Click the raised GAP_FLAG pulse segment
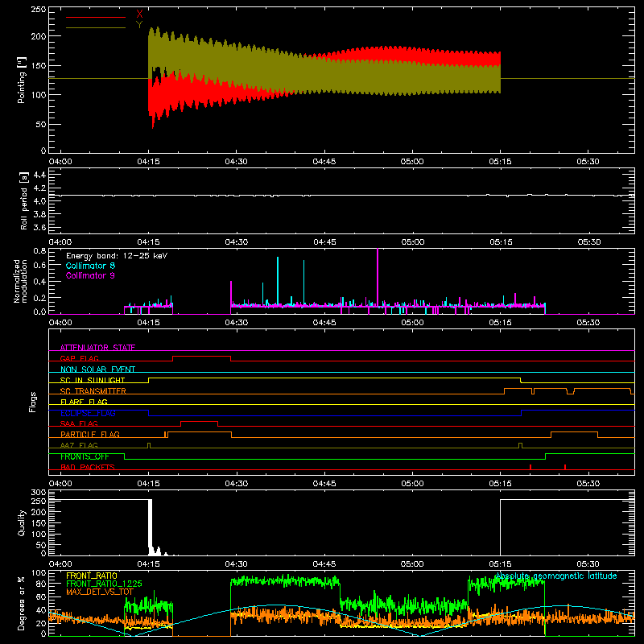 [202, 357]
